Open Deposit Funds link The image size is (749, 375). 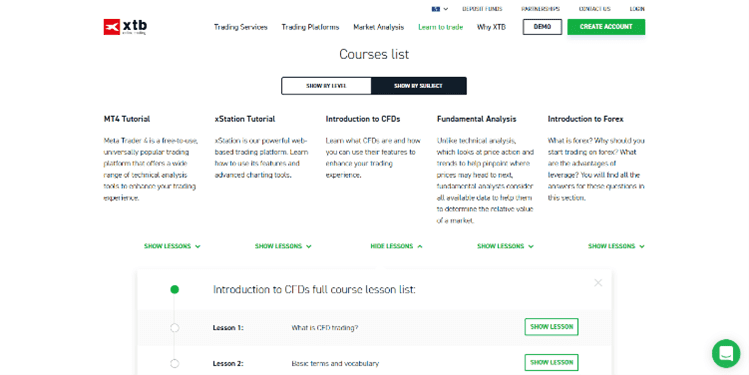(x=482, y=9)
